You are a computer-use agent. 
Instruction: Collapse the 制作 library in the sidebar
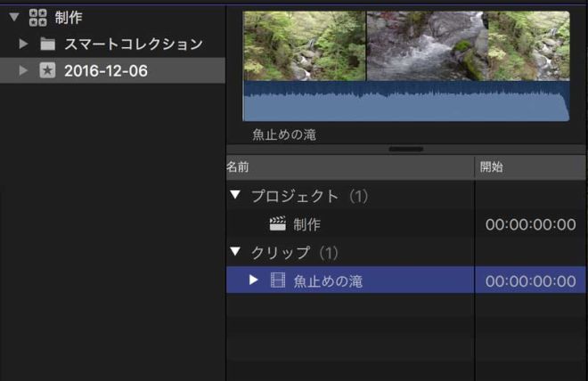tap(13, 17)
